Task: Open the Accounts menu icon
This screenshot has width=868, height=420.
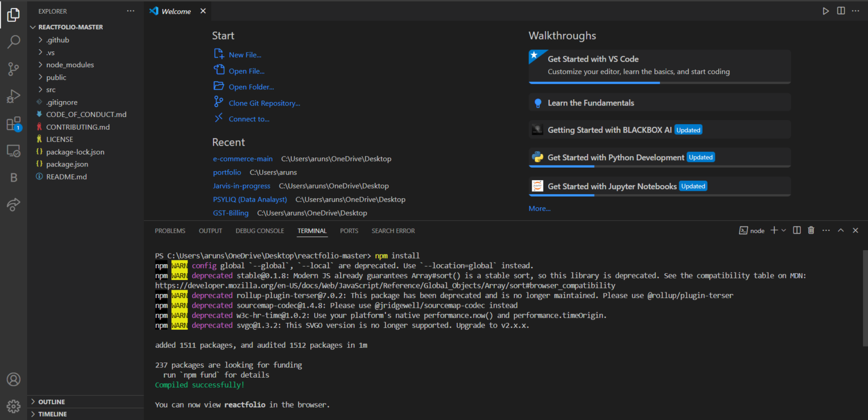Action: pos(14,379)
